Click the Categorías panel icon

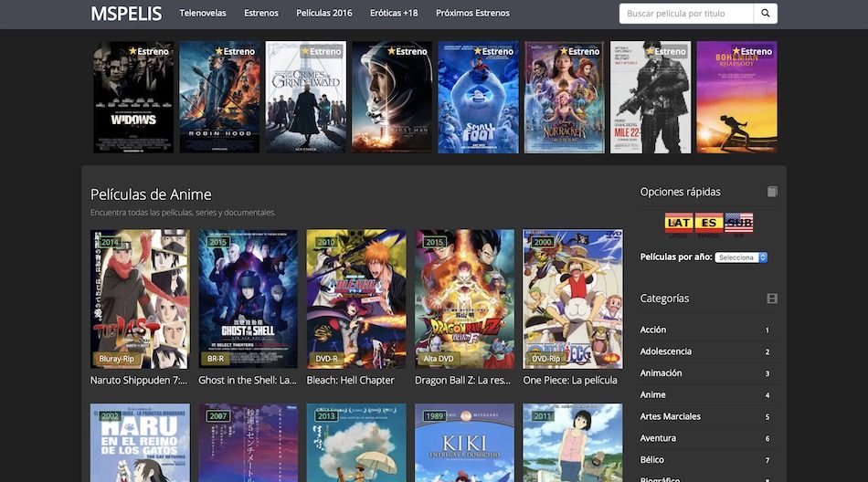coord(772,299)
